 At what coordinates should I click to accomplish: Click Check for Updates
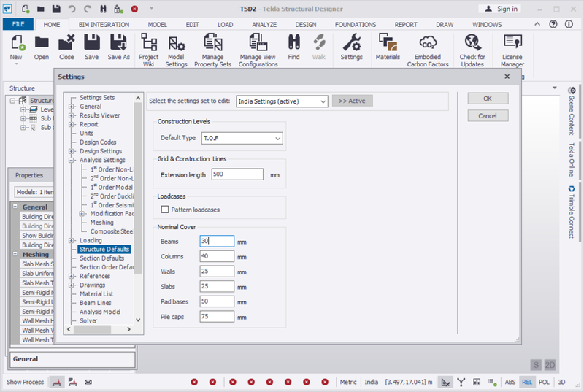pos(472,50)
